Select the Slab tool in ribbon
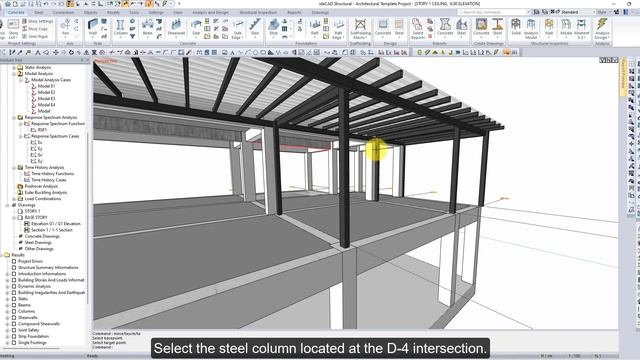Screen dimensions: 640x360 (196, 27)
